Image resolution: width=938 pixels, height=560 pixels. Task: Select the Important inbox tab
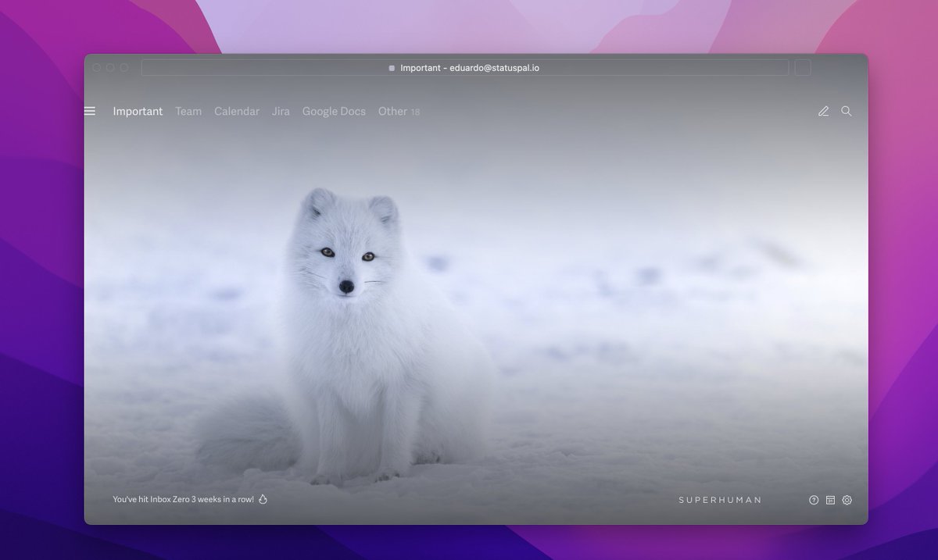pos(138,111)
